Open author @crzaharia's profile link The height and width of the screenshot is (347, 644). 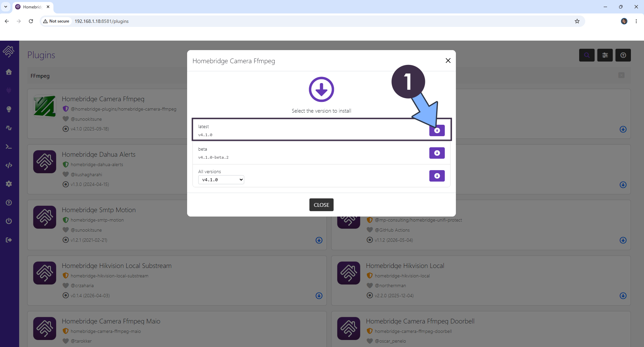[82, 285]
